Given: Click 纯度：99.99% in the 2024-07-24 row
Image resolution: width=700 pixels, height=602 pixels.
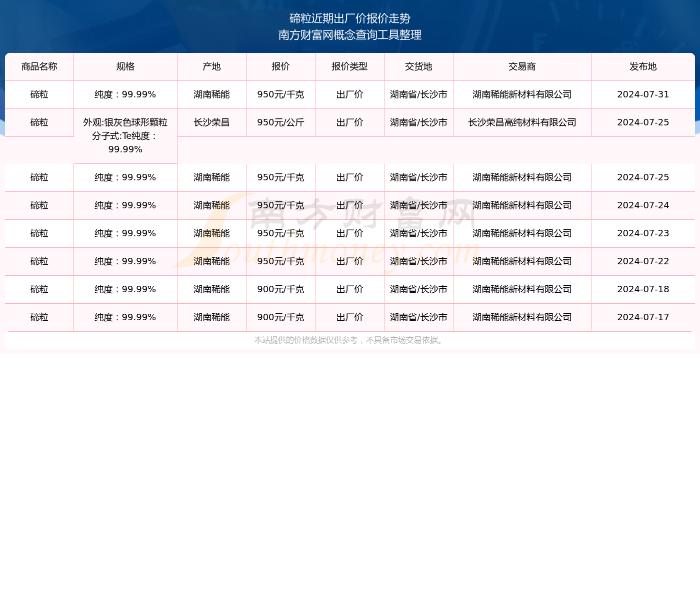Looking at the screenshot, I should pyautogui.click(x=125, y=205).
